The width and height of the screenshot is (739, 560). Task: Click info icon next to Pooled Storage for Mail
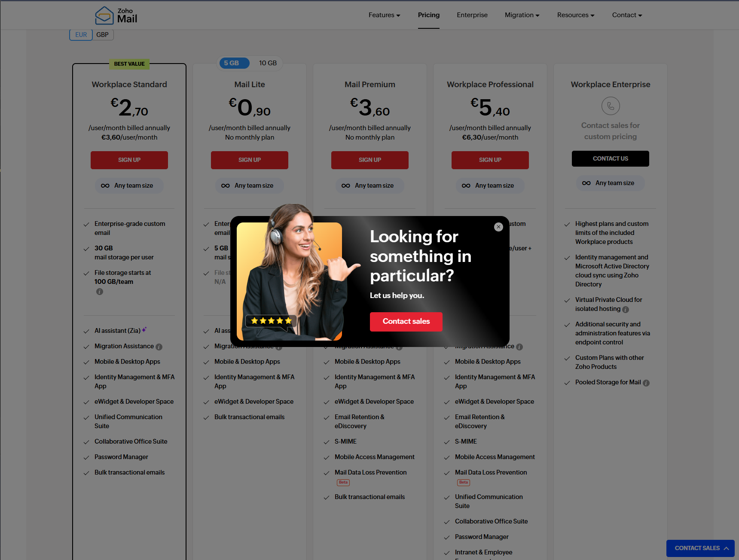[646, 383]
